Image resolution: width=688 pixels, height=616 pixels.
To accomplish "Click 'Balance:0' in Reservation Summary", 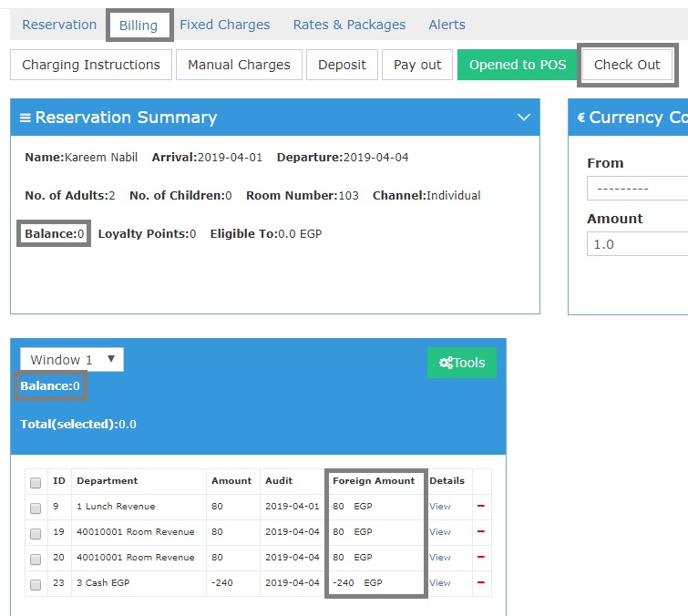I will 55,233.
